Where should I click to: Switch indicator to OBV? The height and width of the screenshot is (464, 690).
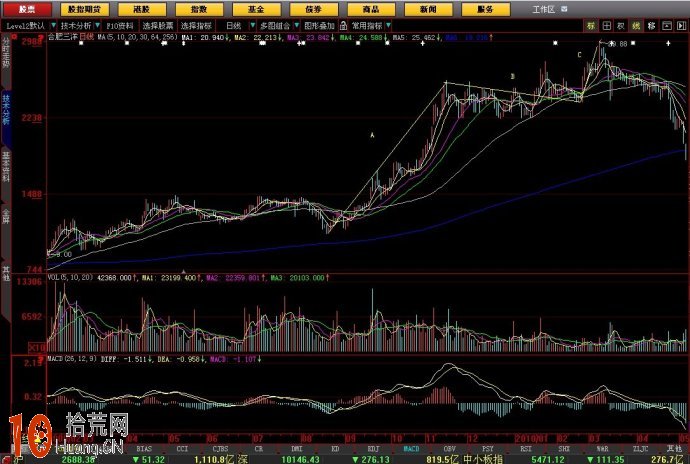[x=450, y=449]
